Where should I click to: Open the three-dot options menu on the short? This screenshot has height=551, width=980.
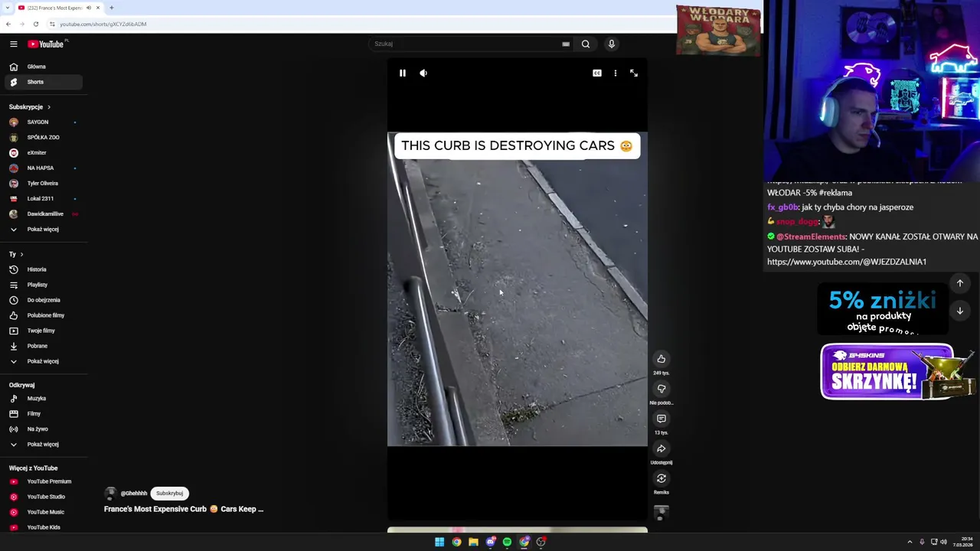click(x=616, y=73)
